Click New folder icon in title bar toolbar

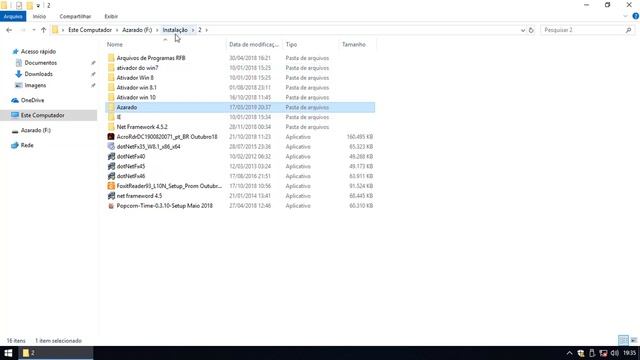[29, 5]
